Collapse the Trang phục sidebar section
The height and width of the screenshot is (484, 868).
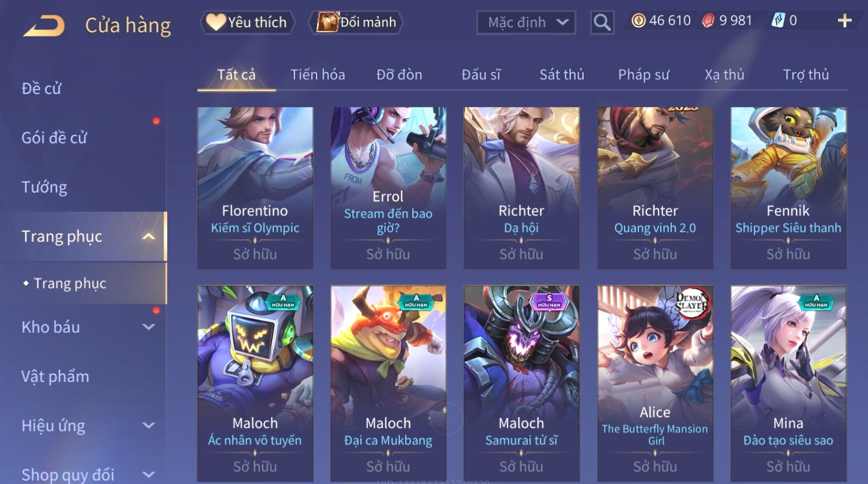148,237
